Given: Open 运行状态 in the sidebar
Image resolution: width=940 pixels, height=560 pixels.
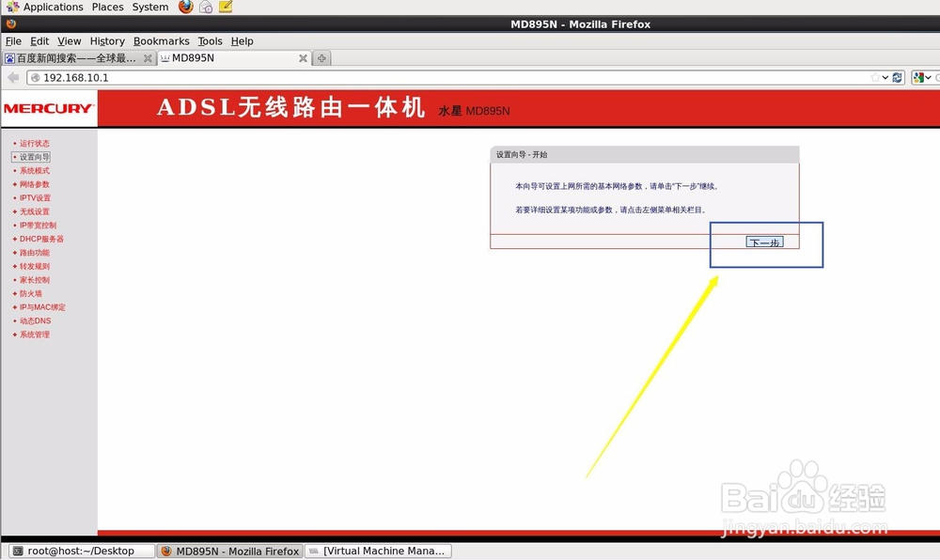Looking at the screenshot, I should pos(35,143).
